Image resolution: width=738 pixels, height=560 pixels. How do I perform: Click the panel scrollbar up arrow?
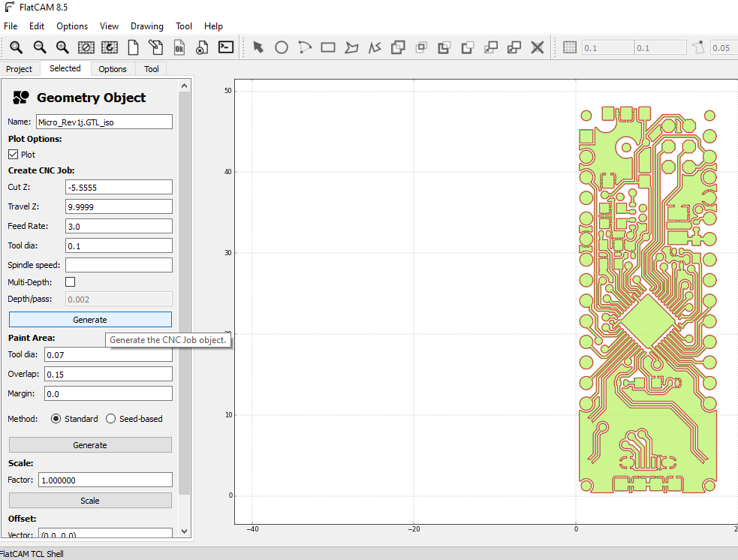185,86
